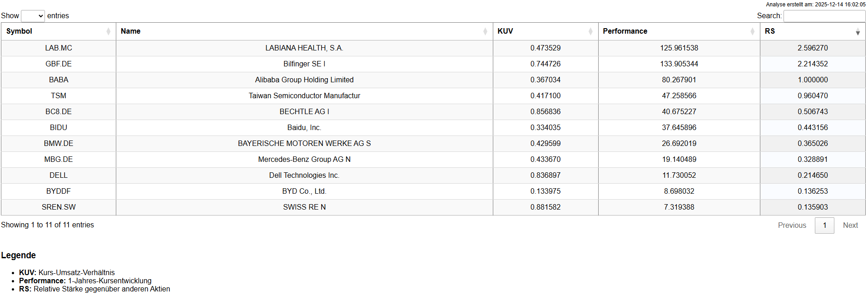
Task: Select page 1 in pagination
Action: (x=824, y=226)
